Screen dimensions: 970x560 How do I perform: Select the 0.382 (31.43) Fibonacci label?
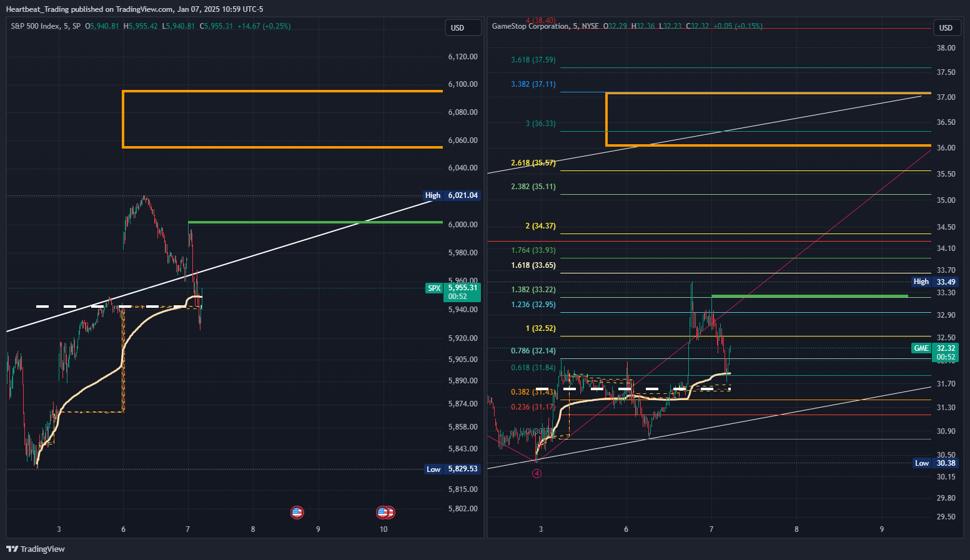pyautogui.click(x=533, y=392)
